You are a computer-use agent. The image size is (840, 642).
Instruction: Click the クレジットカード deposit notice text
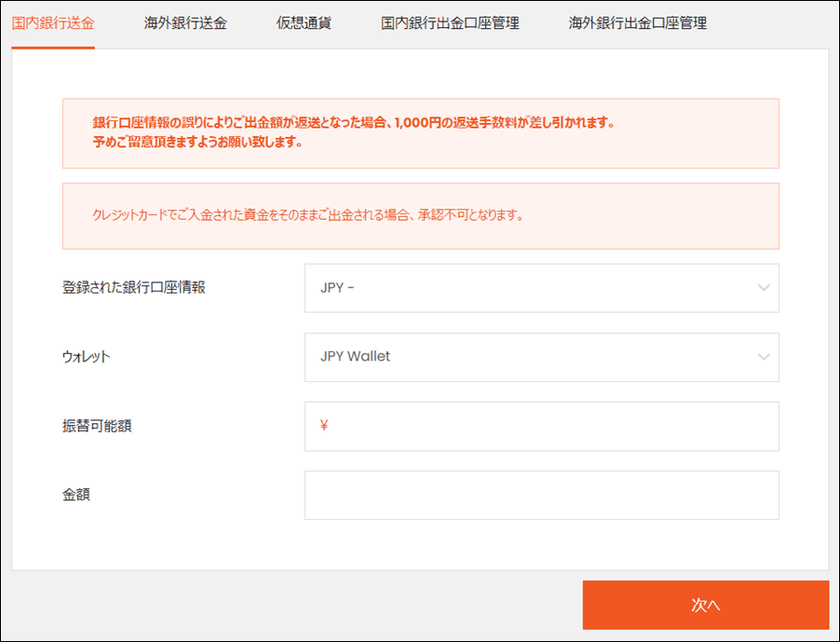click(307, 215)
